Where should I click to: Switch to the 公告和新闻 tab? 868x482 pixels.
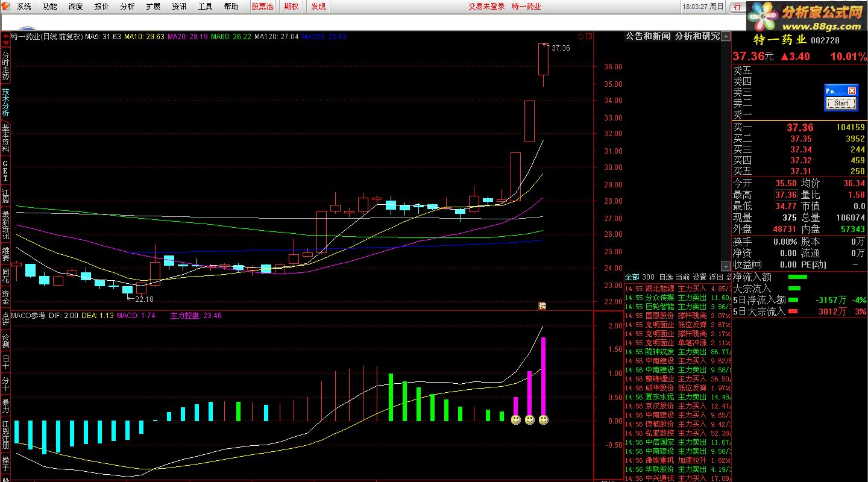647,36
